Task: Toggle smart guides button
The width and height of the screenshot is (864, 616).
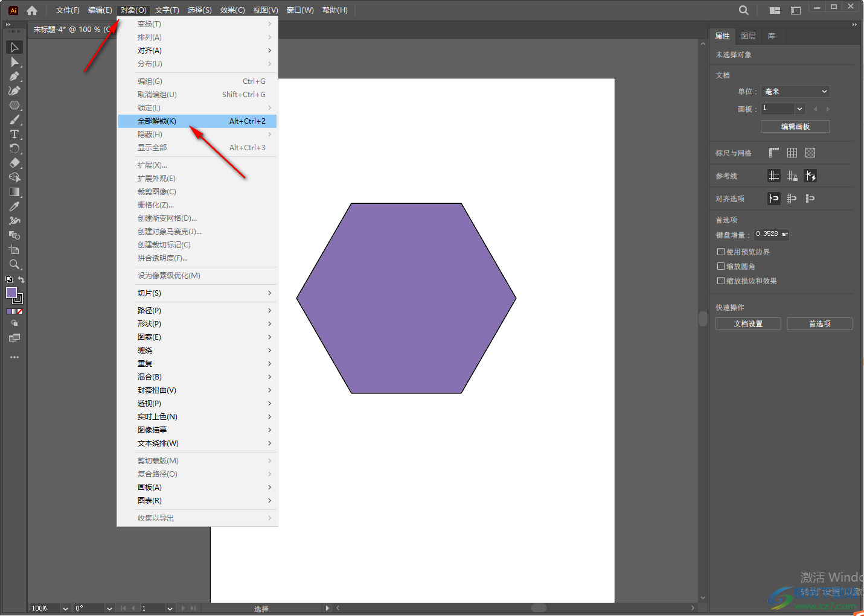Action: 810,176
